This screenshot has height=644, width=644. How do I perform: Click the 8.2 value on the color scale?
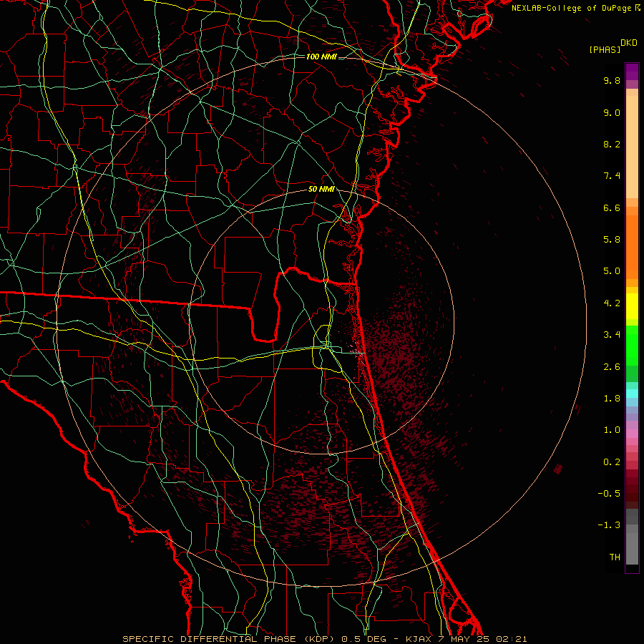[x=612, y=144]
